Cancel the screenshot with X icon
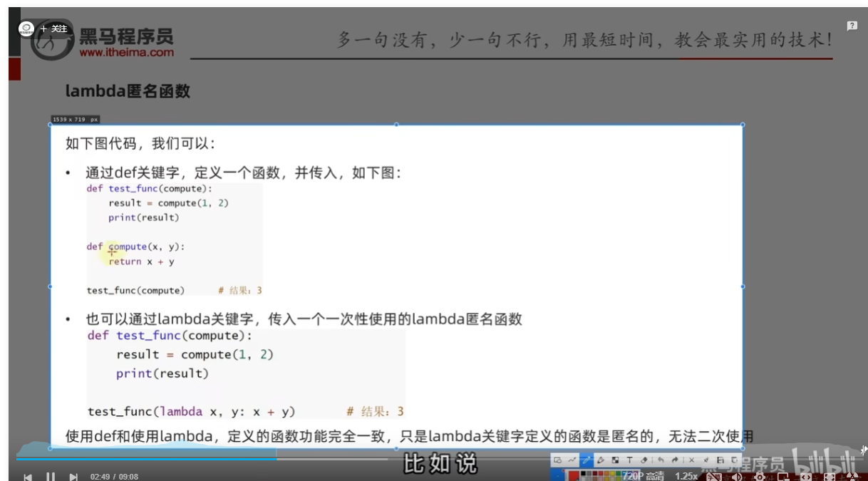The width and height of the screenshot is (868, 481). [x=691, y=460]
